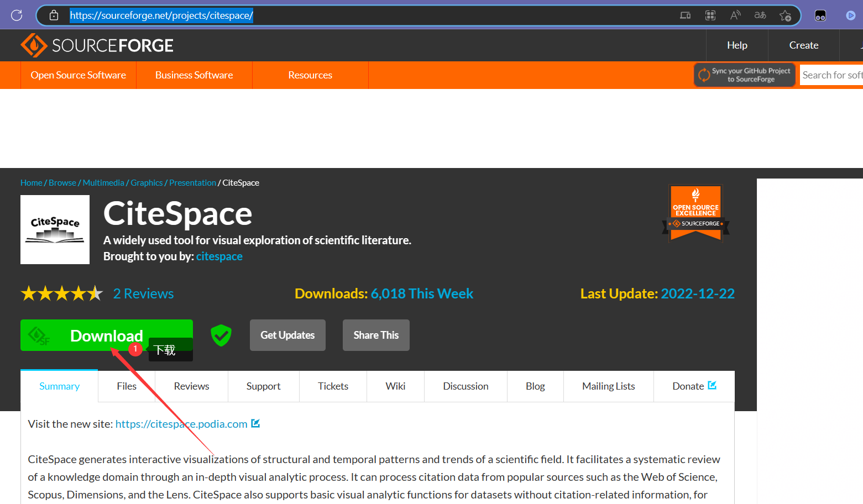Viewport: 863px width, 504px height.
Task: Switch to the Reviews tab
Action: coord(191,386)
